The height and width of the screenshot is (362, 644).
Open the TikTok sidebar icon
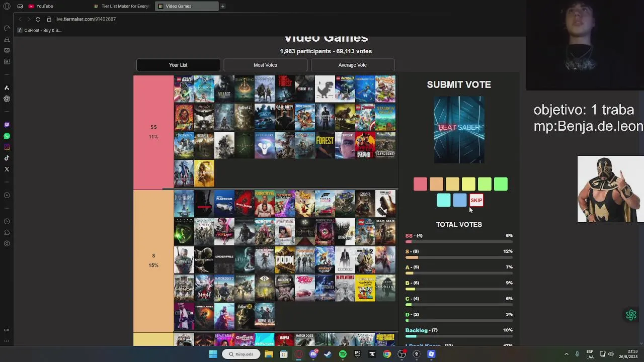pos(7,158)
